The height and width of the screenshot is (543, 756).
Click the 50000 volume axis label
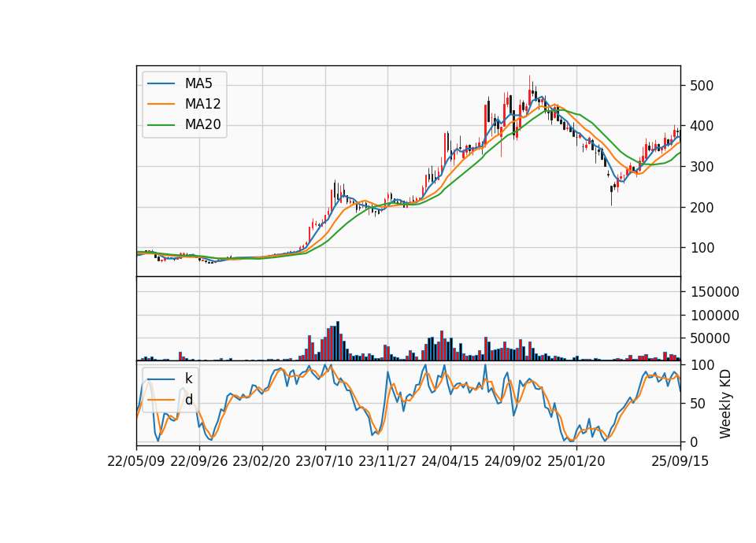[x=710, y=338]
